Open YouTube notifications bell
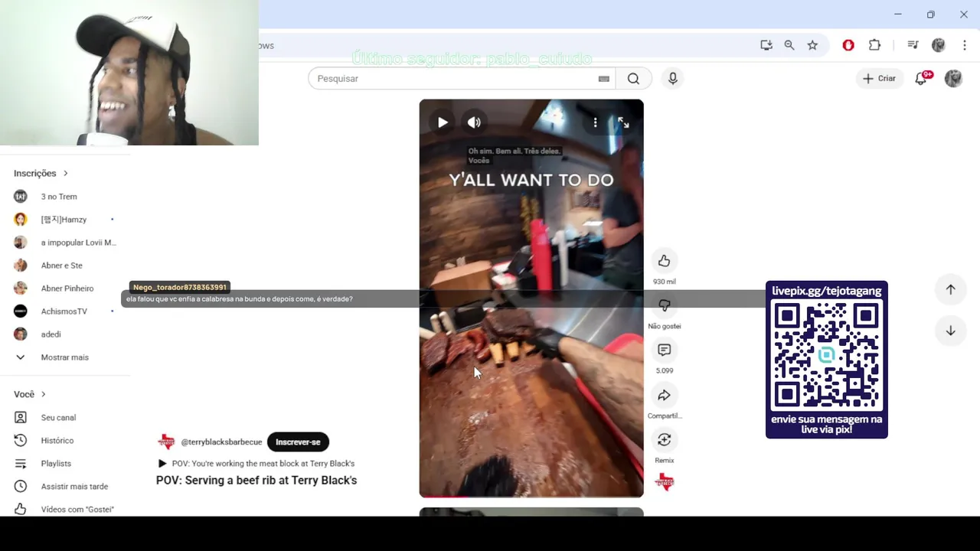Image resolution: width=980 pixels, height=551 pixels. (x=921, y=78)
